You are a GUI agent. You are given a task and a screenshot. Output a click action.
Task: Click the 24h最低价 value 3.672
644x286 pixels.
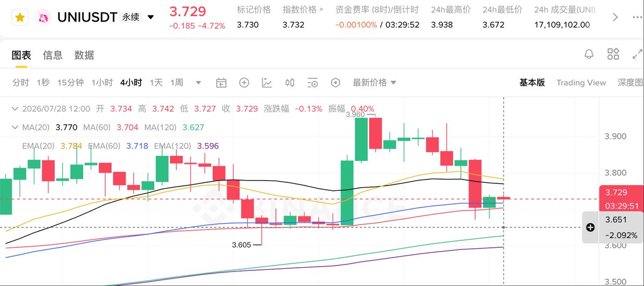pyautogui.click(x=493, y=25)
